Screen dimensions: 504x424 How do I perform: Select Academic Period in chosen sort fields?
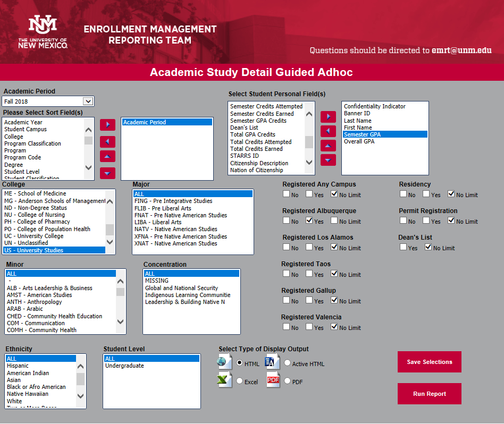pos(167,122)
